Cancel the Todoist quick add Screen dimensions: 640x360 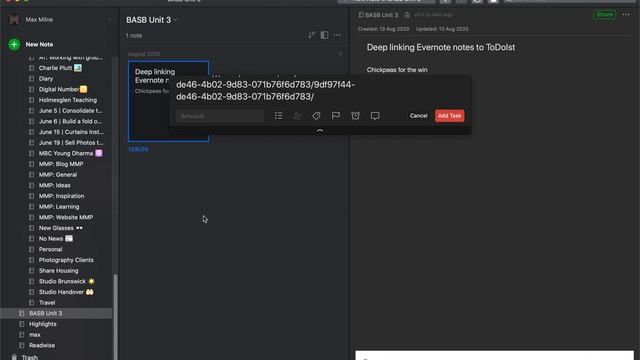pyautogui.click(x=418, y=116)
